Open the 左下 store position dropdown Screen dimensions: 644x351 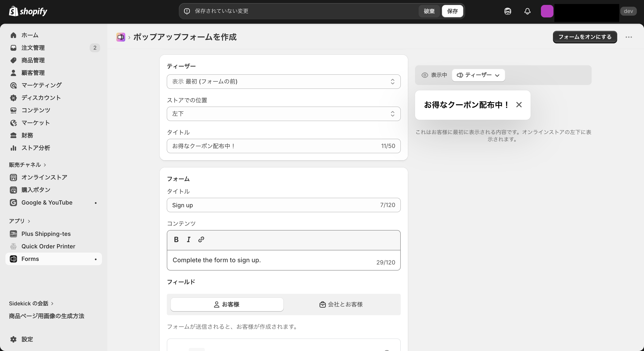coord(284,114)
